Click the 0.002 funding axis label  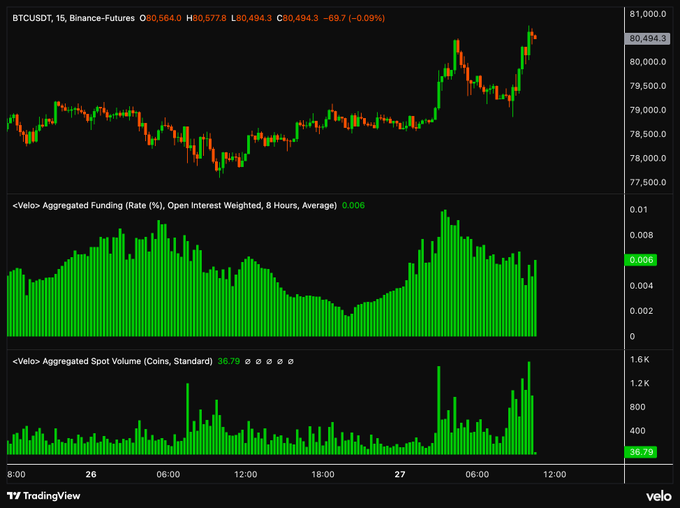[x=641, y=311]
